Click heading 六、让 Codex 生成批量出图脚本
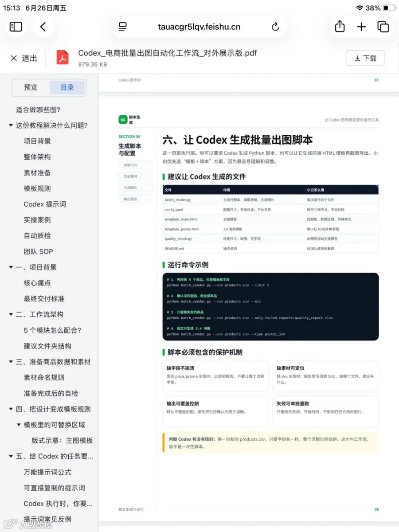This screenshot has width=399, height=532. (238, 140)
